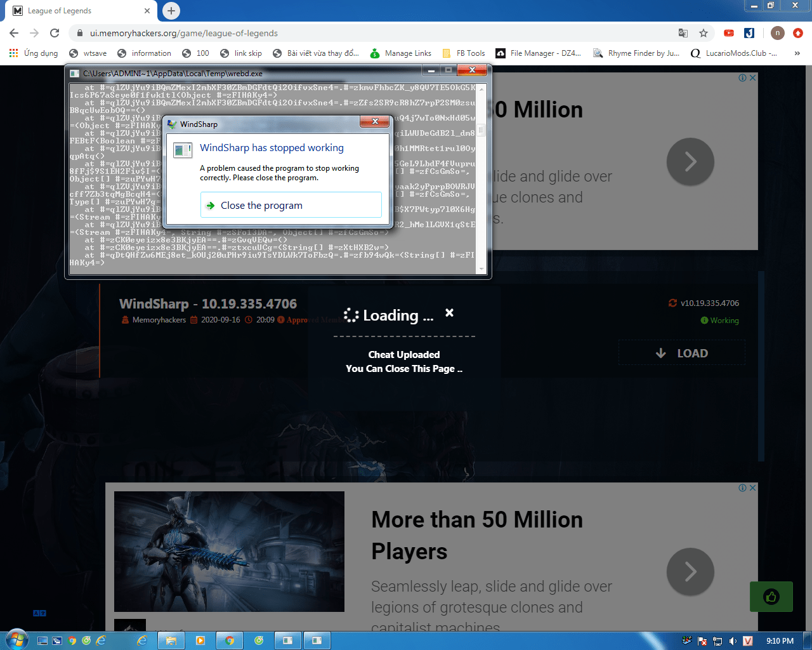The height and width of the screenshot is (650, 812).
Task: Open the Chrome profile avatar
Action: pos(778,33)
